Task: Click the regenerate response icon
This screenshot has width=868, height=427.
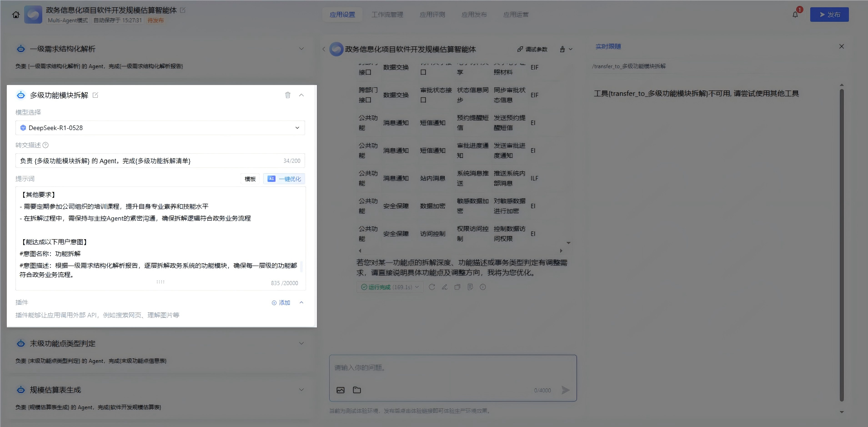Action: [432, 287]
